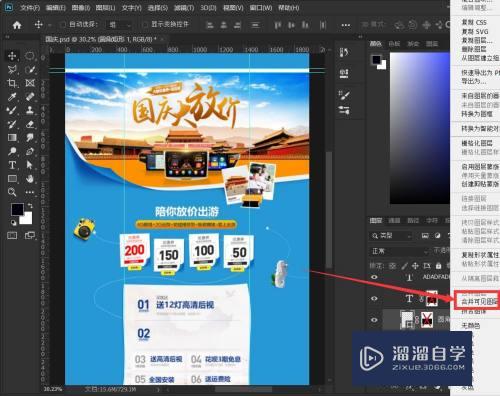Select the Crop tool

tap(12, 83)
